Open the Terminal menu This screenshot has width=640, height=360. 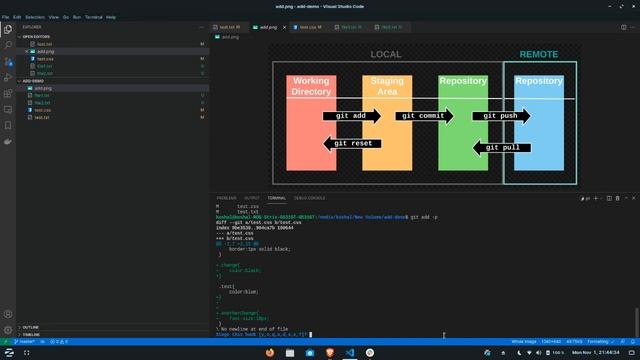93,17
